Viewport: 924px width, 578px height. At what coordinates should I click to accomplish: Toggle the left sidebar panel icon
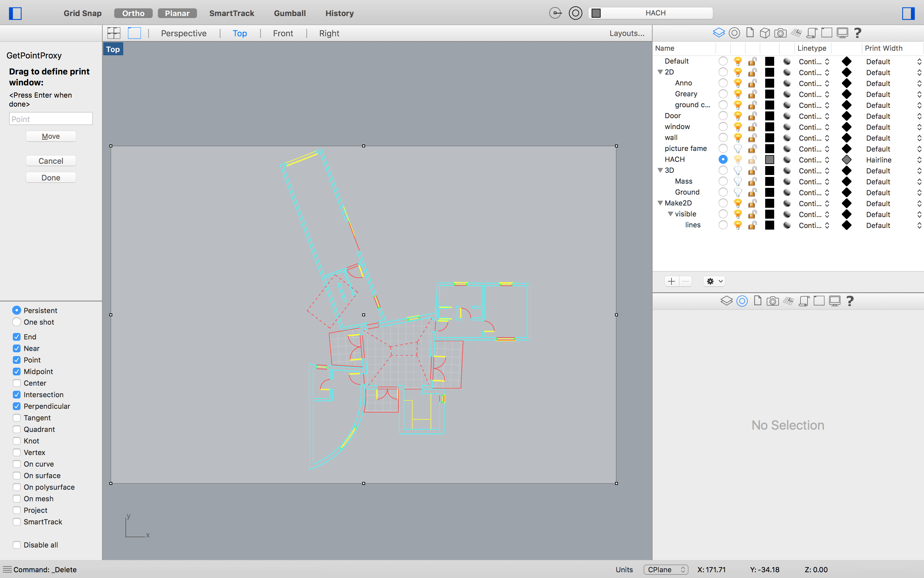pos(15,13)
